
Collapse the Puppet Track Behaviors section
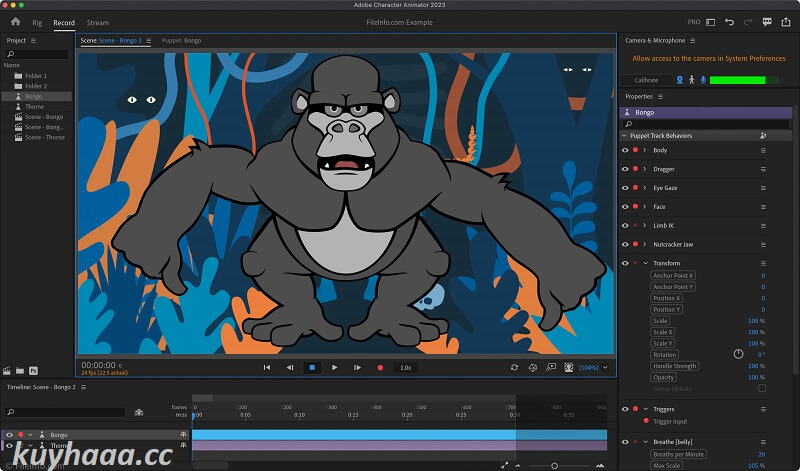click(x=624, y=136)
